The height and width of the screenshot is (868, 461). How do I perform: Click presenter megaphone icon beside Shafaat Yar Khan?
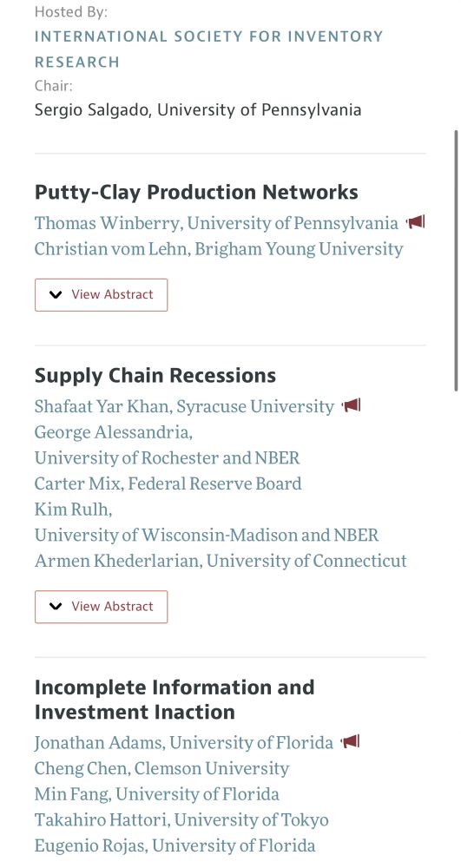tap(351, 405)
